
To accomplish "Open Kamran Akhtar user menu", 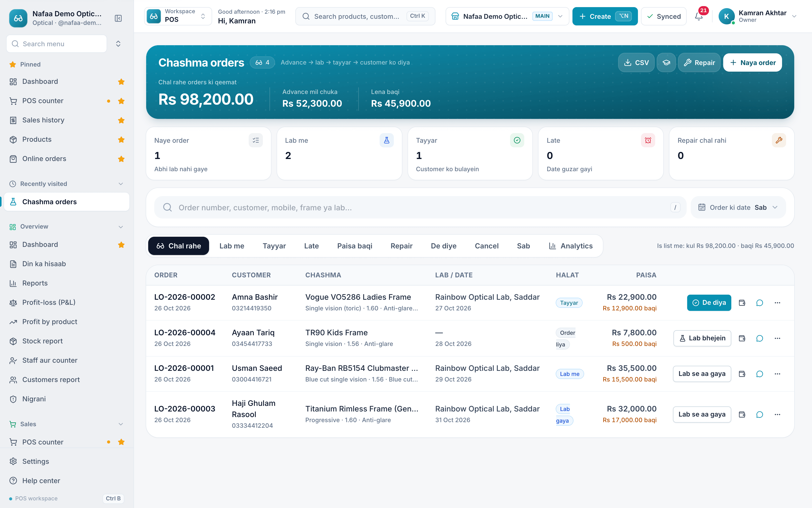I will coord(758,16).
